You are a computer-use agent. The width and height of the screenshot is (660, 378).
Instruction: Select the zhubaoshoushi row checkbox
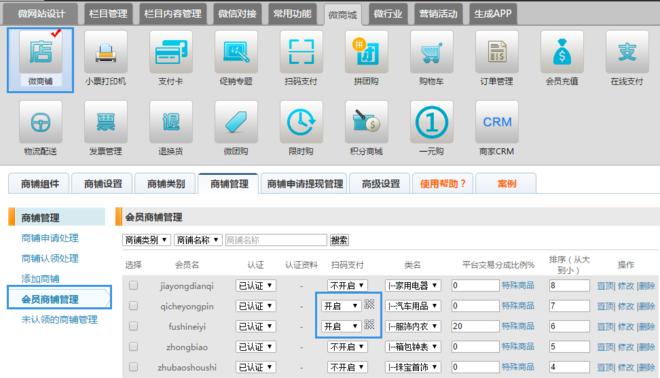coord(133,367)
